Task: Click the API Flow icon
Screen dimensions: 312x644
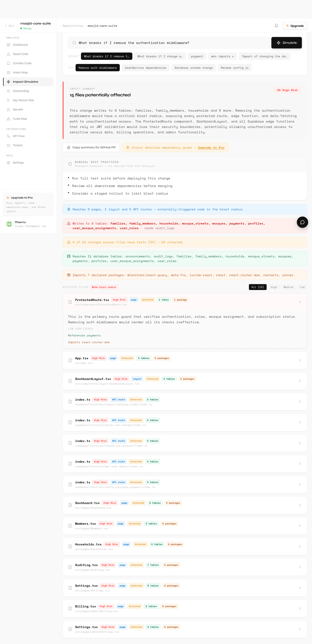Action: (x=8, y=136)
